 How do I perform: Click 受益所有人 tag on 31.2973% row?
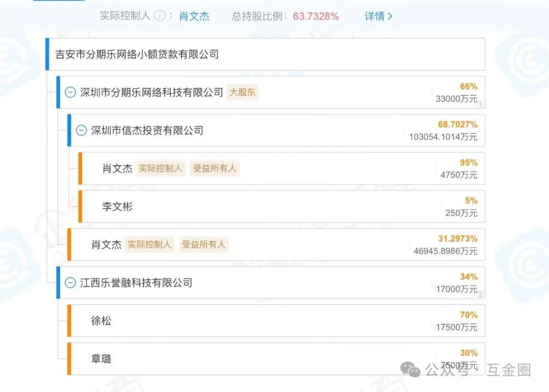pos(203,245)
